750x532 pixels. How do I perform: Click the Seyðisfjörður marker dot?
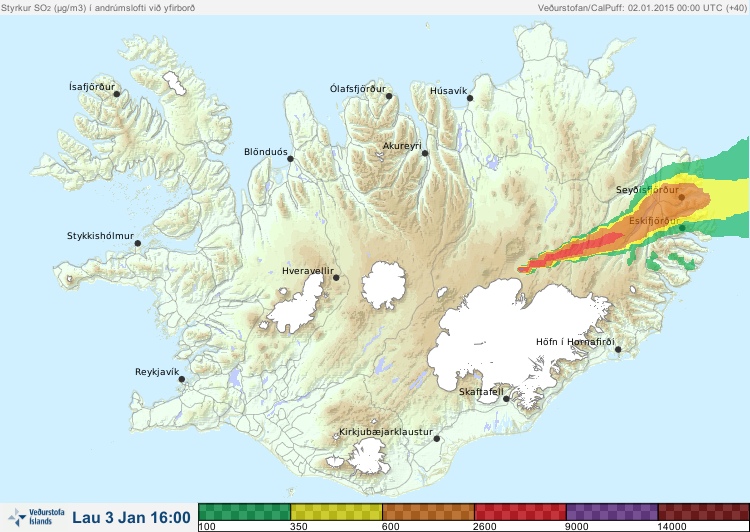tap(682, 197)
